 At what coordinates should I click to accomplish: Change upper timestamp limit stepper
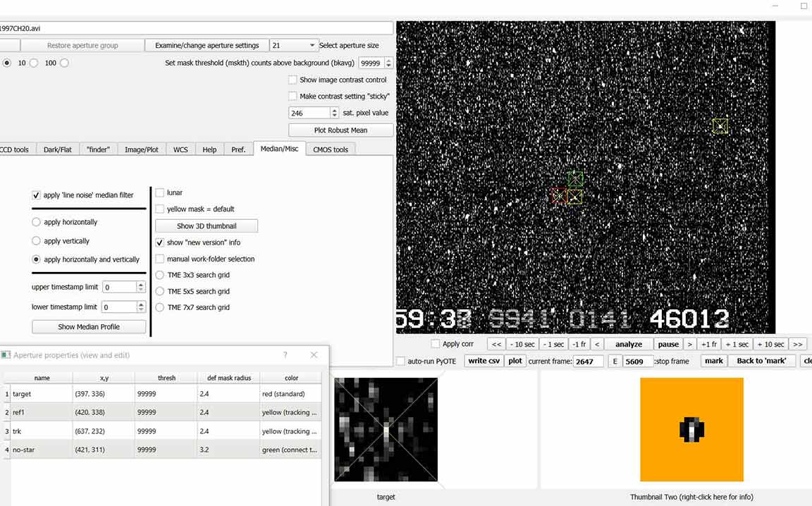click(141, 287)
